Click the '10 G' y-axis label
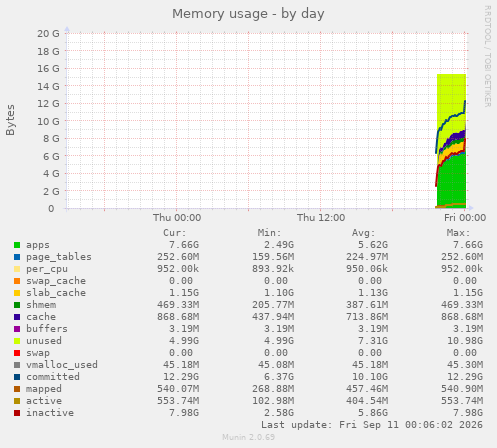 pyautogui.click(x=48, y=121)
